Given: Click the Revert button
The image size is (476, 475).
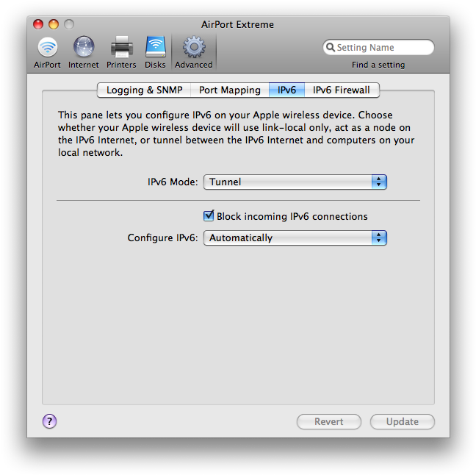Looking at the screenshot, I should click(x=329, y=421).
